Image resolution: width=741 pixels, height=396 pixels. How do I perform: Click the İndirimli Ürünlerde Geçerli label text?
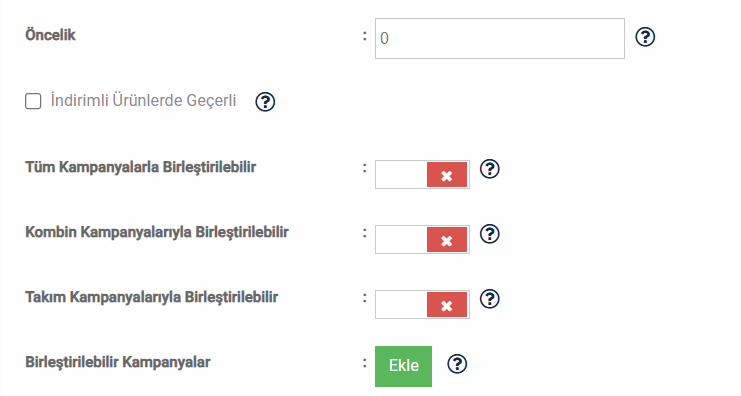click(x=143, y=101)
